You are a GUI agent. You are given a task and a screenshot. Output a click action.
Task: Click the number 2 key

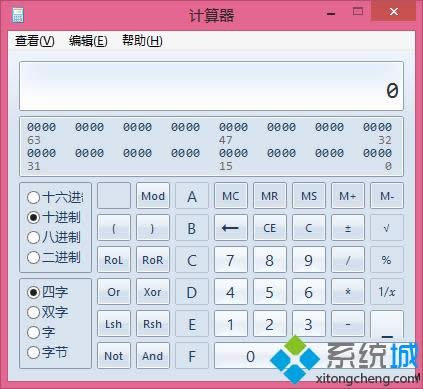[270, 324]
